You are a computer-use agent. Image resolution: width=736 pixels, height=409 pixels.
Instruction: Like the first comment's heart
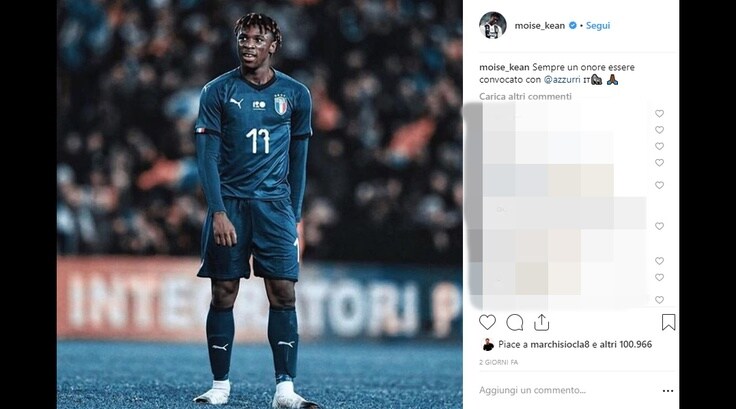[x=659, y=114]
